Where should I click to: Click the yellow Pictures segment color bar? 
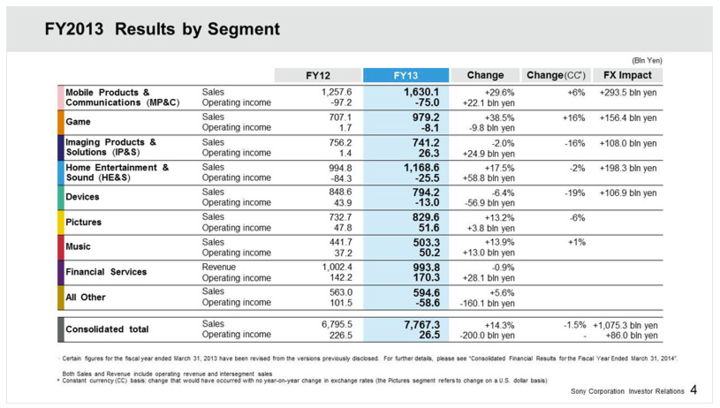click(61, 221)
